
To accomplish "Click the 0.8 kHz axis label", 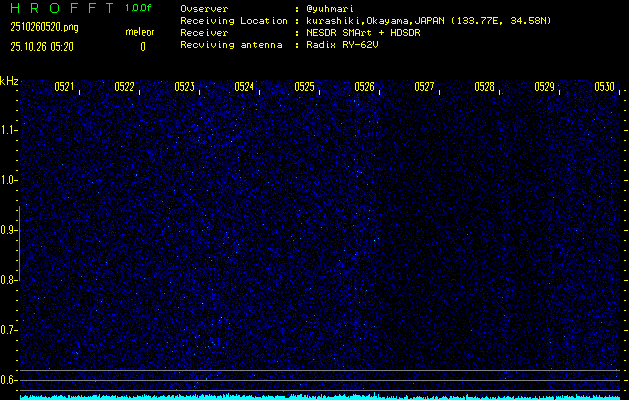I will [x=8, y=280].
